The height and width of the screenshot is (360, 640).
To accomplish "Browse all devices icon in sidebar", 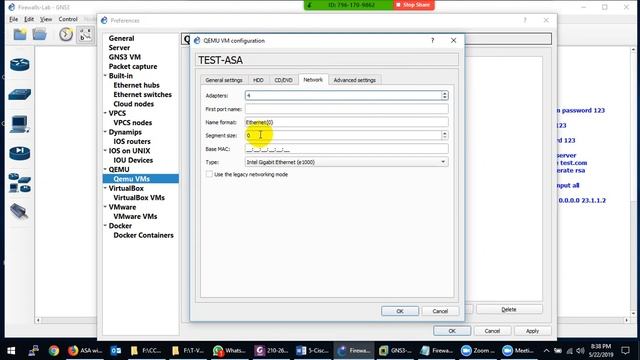I will [x=20, y=183].
